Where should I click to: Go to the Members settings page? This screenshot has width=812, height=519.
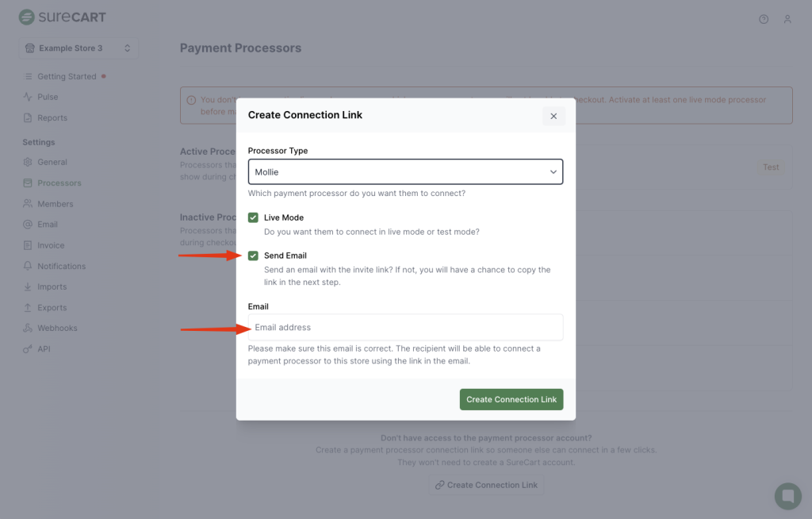(55, 204)
